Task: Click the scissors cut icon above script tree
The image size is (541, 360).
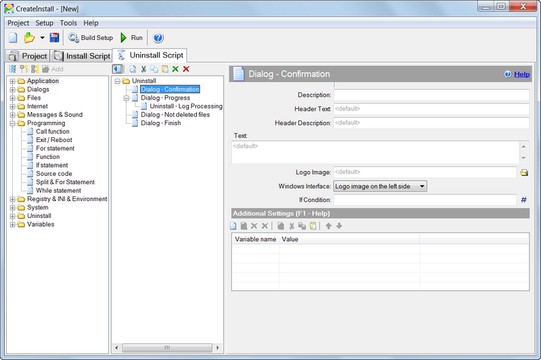Action: [144, 69]
